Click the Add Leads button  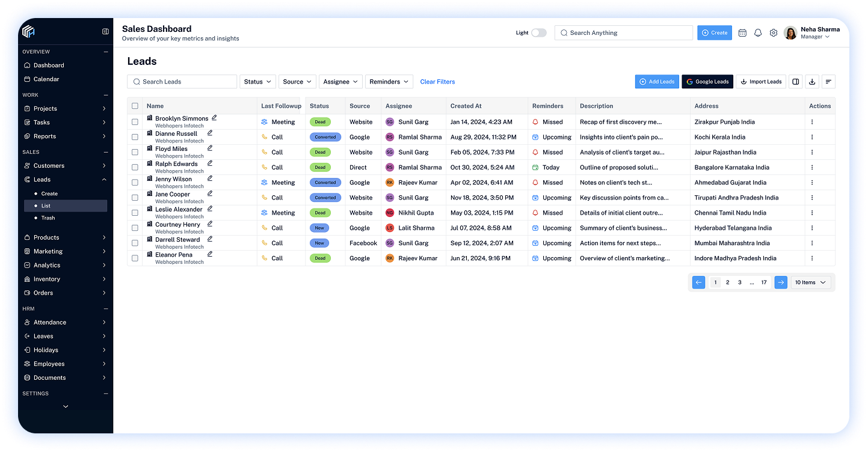click(x=657, y=82)
